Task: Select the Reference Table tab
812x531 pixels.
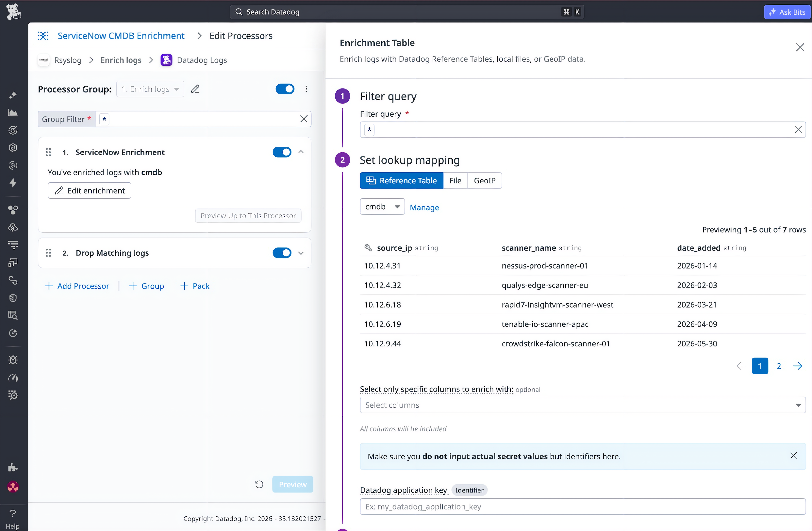Action: coord(402,181)
